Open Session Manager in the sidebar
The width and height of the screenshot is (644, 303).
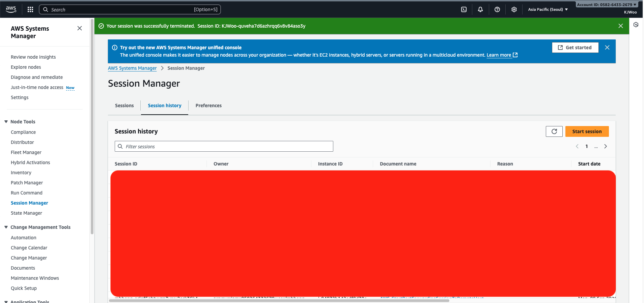pyautogui.click(x=29, y=203)
